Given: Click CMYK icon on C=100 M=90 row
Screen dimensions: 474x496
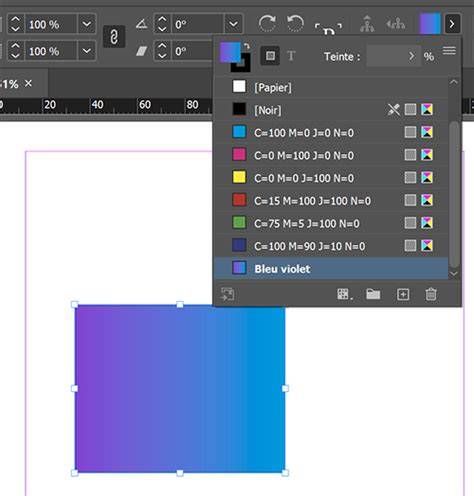Looking at the screenshot, I should (427, 246).
